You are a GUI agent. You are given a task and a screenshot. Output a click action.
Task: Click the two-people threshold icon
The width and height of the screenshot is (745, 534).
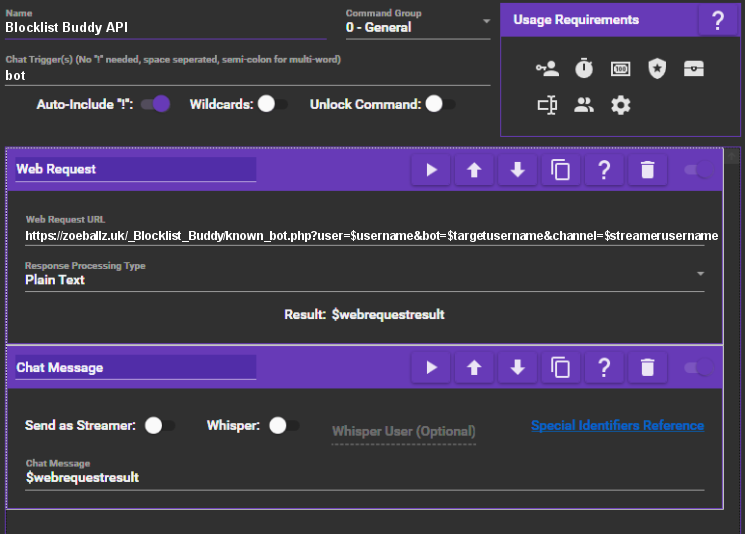pyautogui.click(x=584, y=105)
